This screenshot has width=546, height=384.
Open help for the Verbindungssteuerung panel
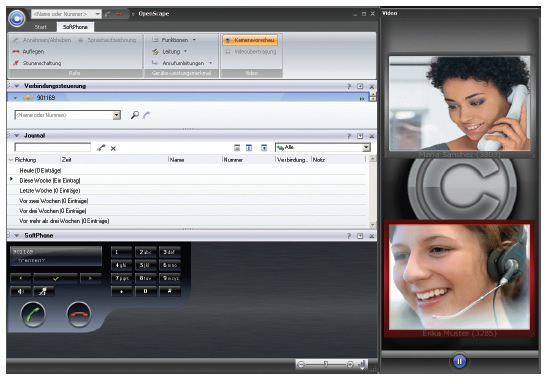(349, 86)
